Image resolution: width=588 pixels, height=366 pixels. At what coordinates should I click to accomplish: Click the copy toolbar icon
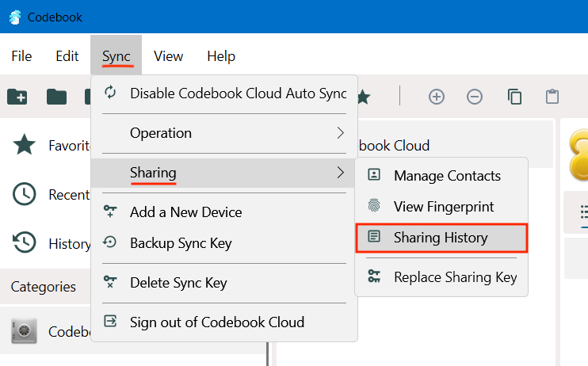514,97
